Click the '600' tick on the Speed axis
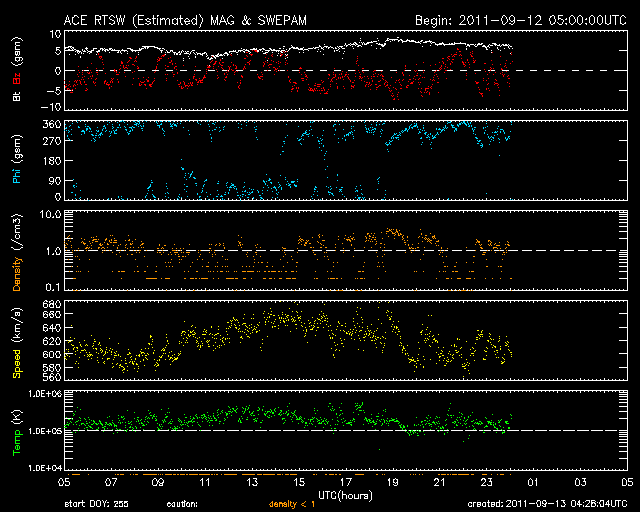This screenshot has width=640, height=512. click(52, 354)
